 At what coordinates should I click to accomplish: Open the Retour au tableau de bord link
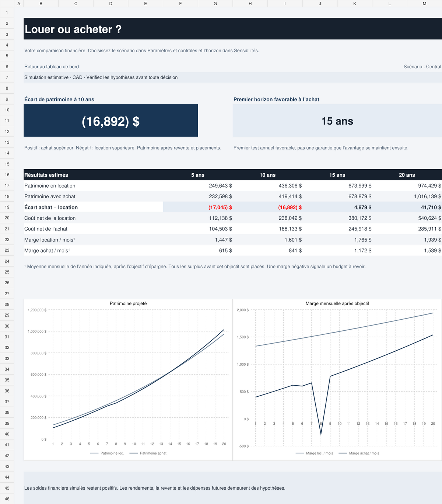coord(52,67)
